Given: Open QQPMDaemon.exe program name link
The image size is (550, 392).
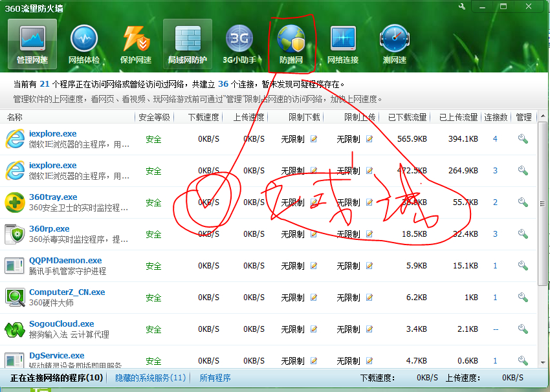Looking at the screenshot, I should (65, 261).
